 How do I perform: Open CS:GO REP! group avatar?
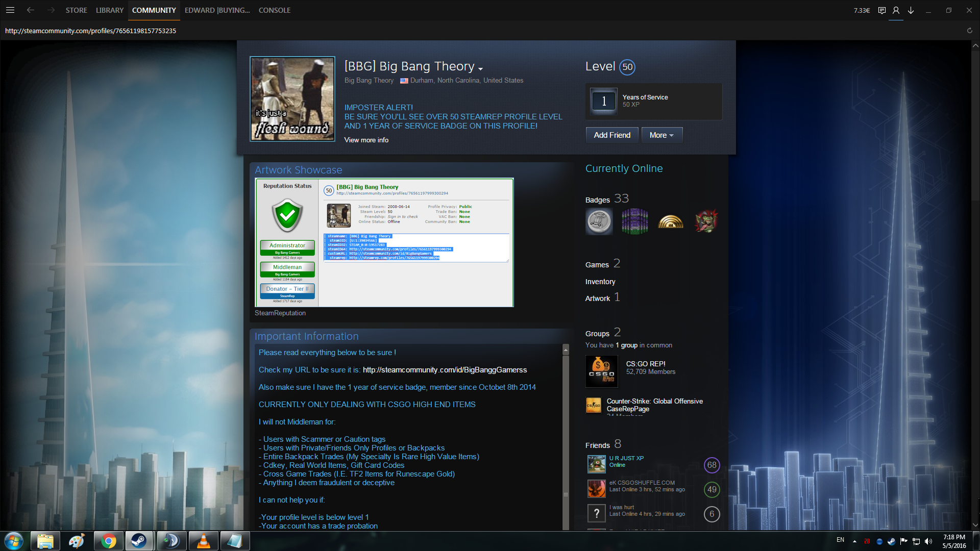(x=601, y=371)
